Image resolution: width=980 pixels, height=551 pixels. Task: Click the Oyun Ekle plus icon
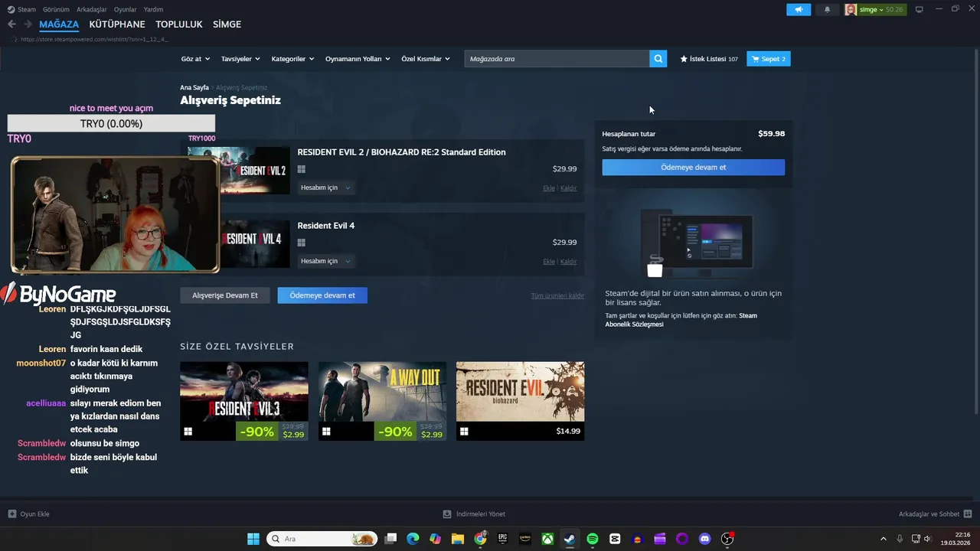point(12,514)
